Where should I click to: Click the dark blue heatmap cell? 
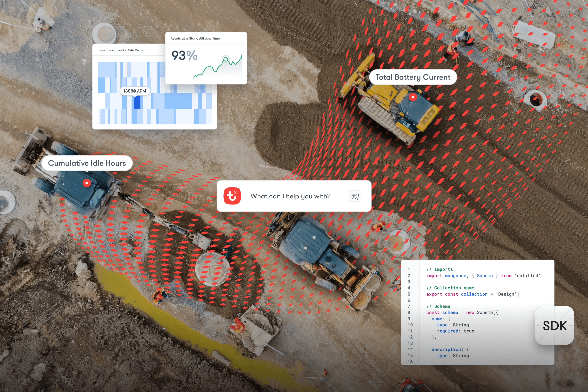tap(137, 103)
